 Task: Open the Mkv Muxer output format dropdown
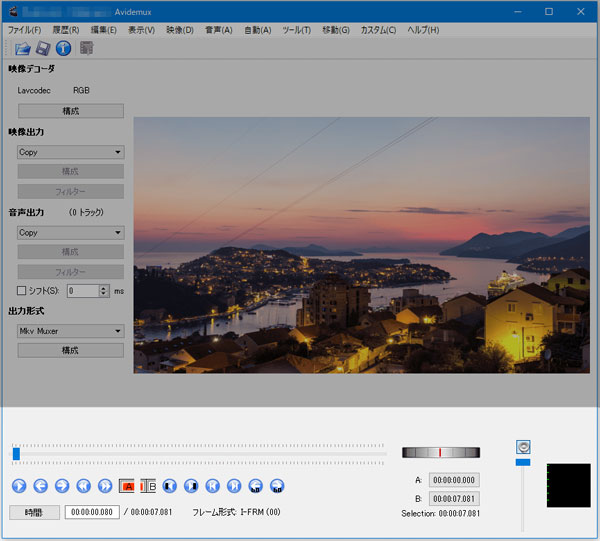click(x=71, y=331)
